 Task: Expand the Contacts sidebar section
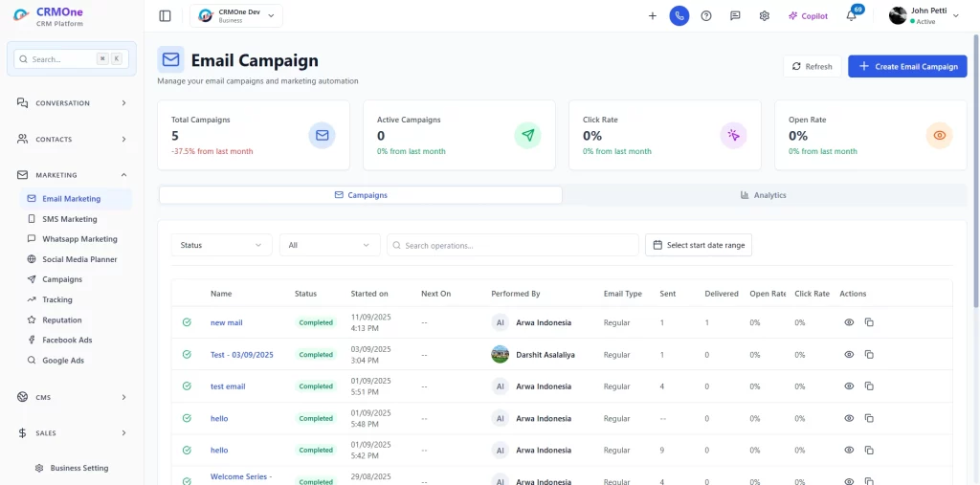click(x=72, y=139)
